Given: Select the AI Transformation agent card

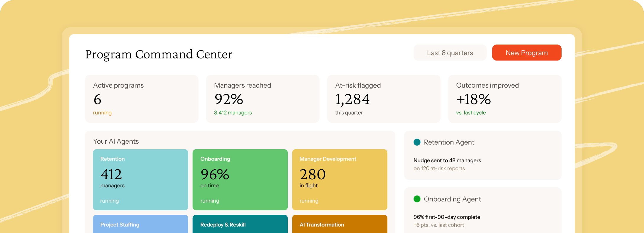Looking at the screenshot, I should coord(340,224).
